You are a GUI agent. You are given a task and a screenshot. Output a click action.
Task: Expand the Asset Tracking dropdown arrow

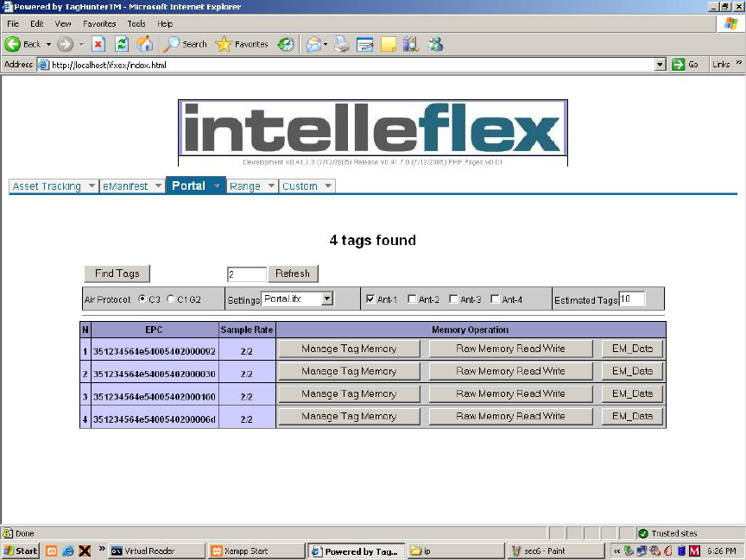(x=92, y=186)
